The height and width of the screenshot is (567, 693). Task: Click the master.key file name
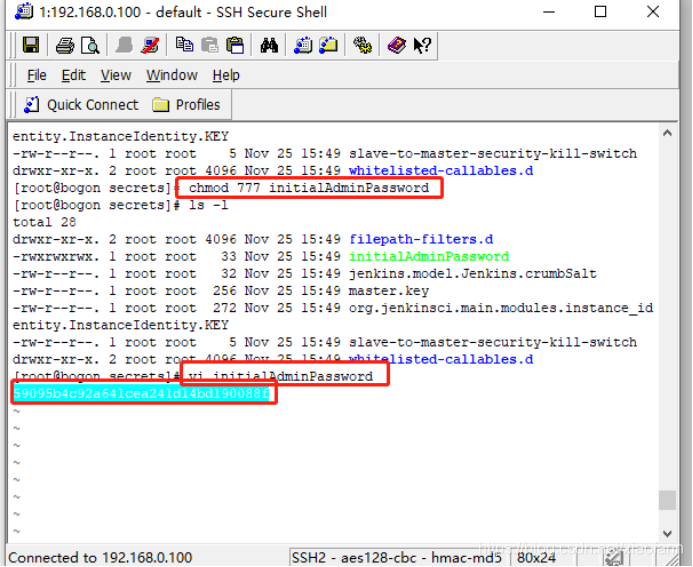(x=388, y=291)
